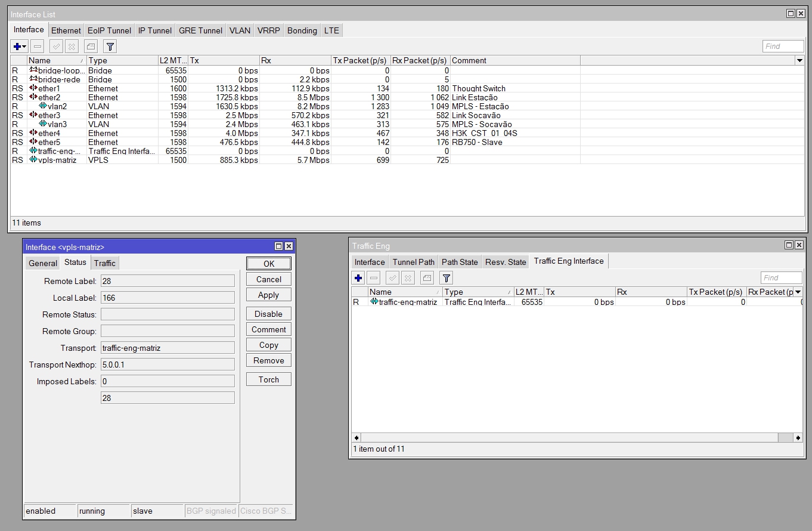The height and width of the screenshot is (531, 812).
Task: Click the blue plus Add icon in Traffic Eng
Action: (358, 278)
